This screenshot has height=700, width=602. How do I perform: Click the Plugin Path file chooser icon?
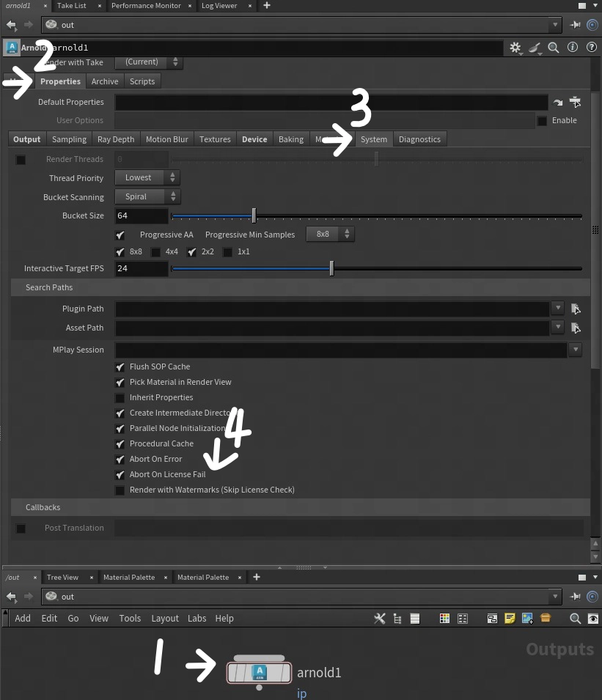(576, 309)
